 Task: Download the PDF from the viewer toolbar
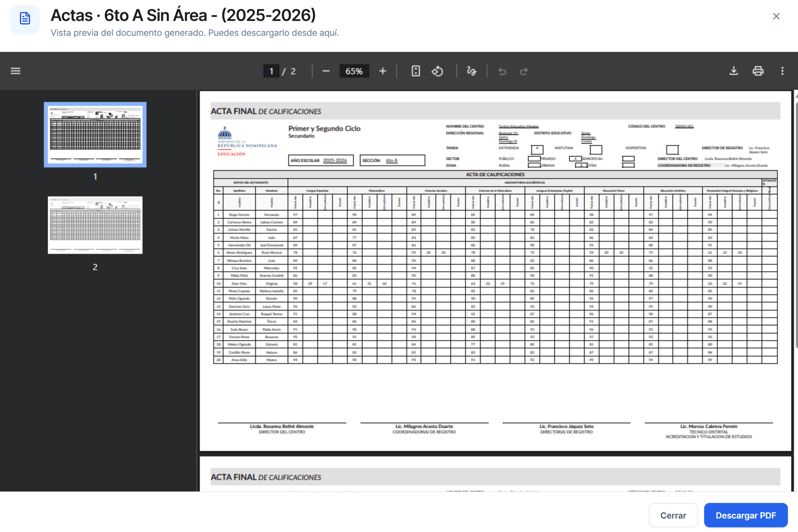click(x=734, y=71)
